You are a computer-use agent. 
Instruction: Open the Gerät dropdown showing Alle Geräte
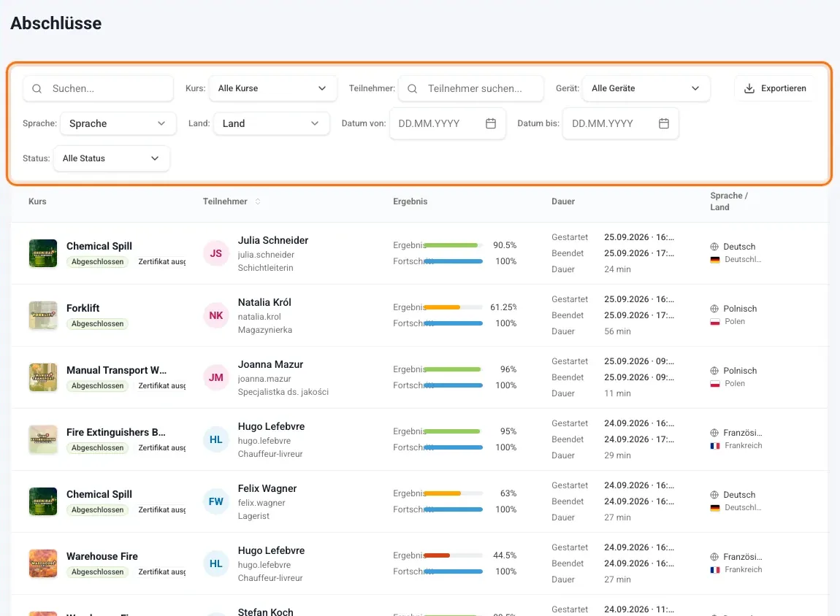(646, 88)
